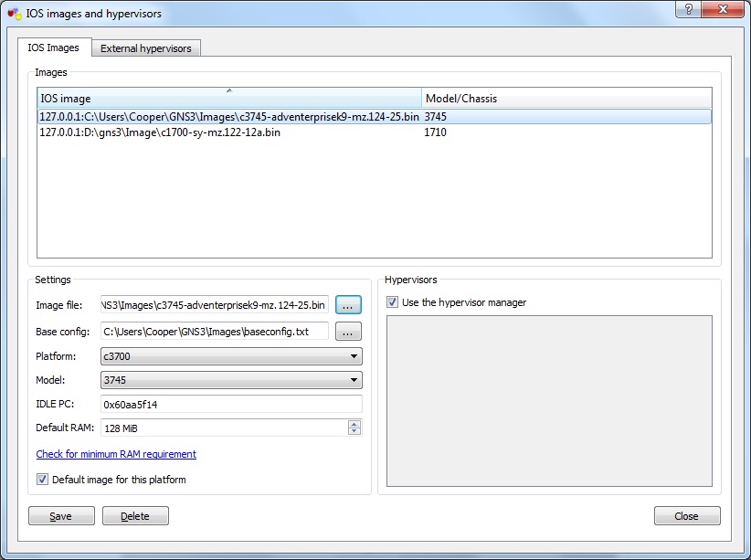Image resolution: width=751 pixels, height=560 pixels.
Task: Click the title bar help question mark
Action: point(688,9)
